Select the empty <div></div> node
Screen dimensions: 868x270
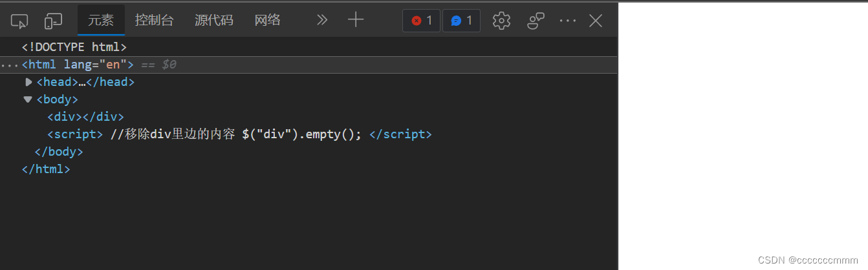tap(85, 117)
